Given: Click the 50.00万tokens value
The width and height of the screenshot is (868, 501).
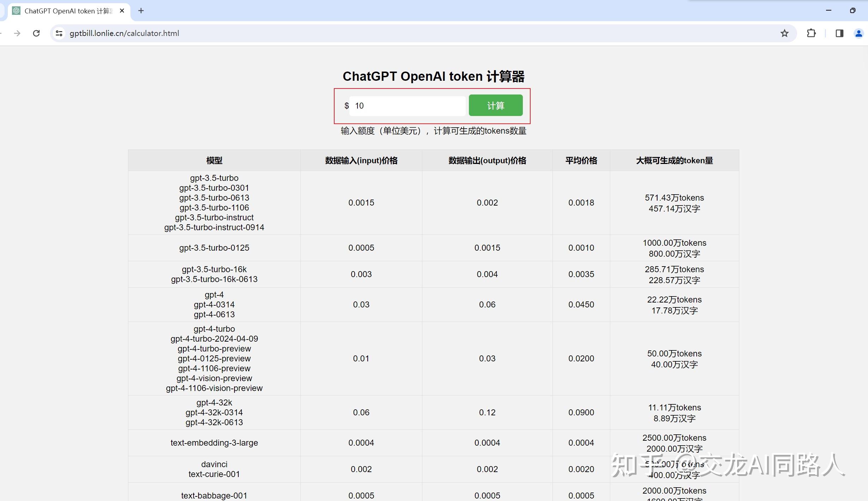Looking at the screenshot, I should pos(674,354).
